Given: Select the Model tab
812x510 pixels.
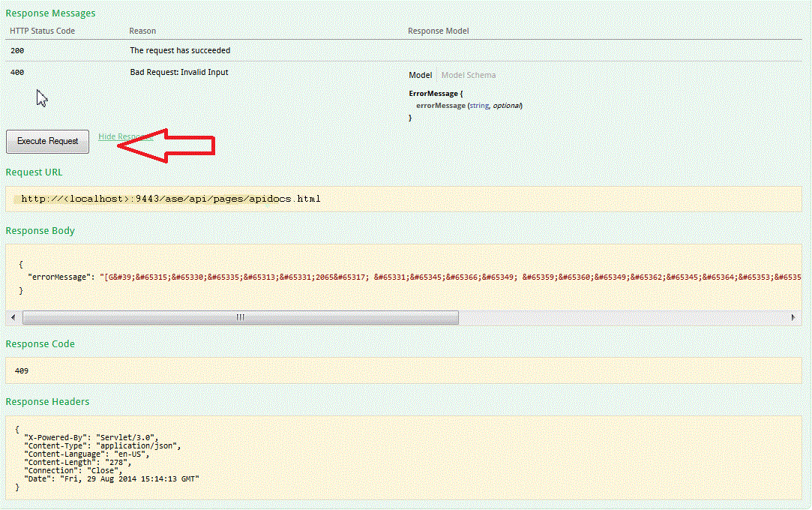Looking at the screenshot, I should 421,74.
